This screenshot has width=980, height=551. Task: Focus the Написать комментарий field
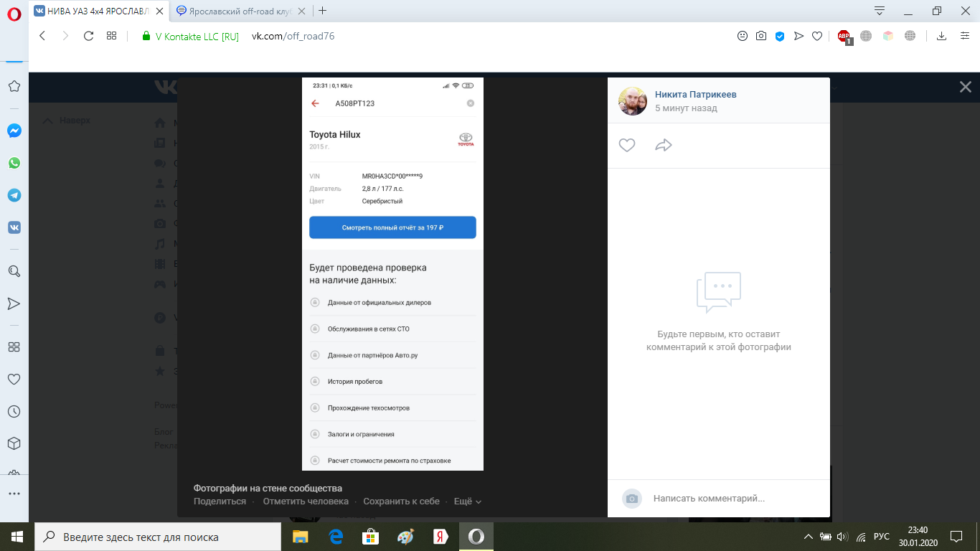pyautogui.click(x=735, y=499)
